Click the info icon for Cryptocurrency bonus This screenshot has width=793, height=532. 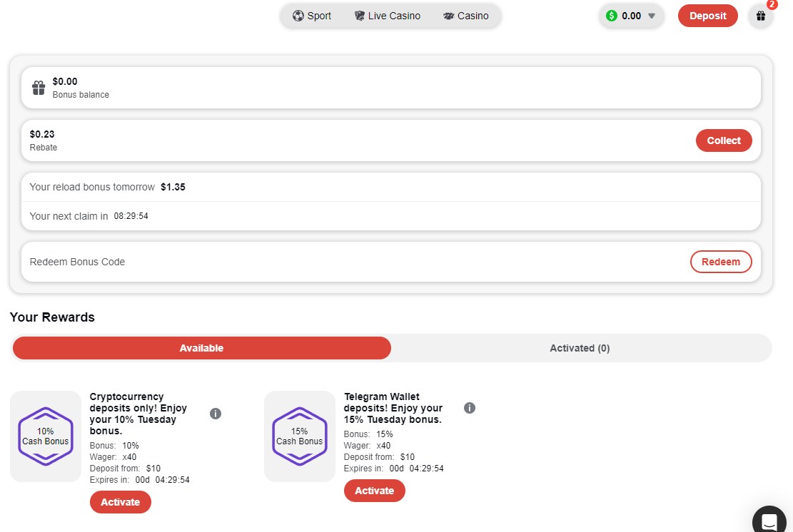216,414
